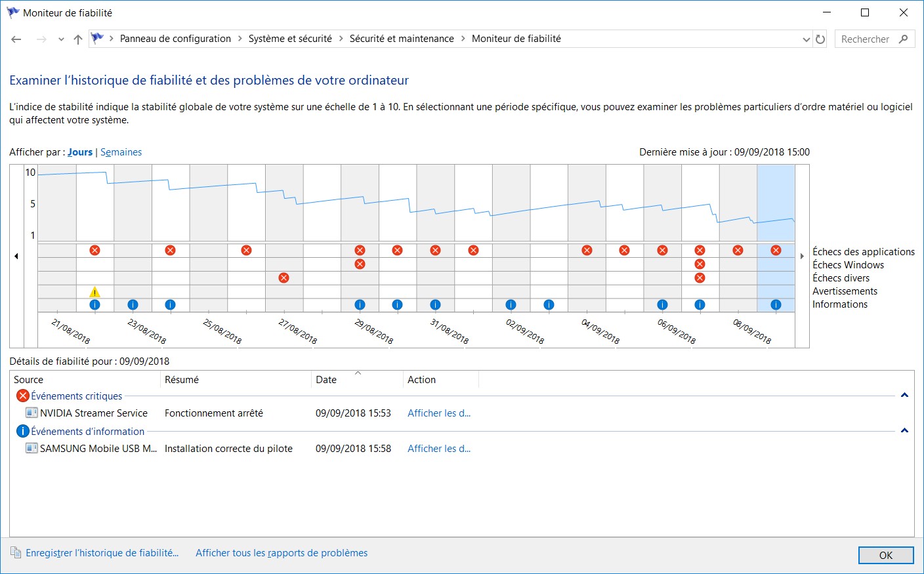Open Sécurité et maintenance breadcrumb

point(402,39)
